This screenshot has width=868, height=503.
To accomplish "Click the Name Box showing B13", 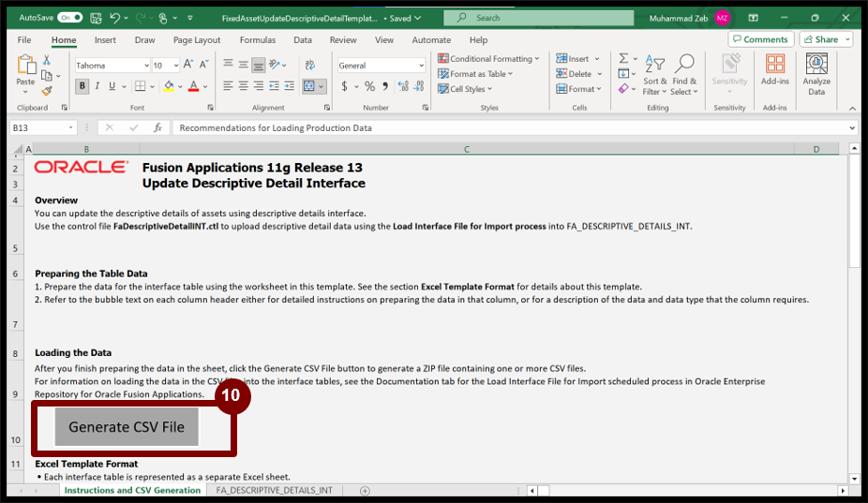I will [42, 127].
